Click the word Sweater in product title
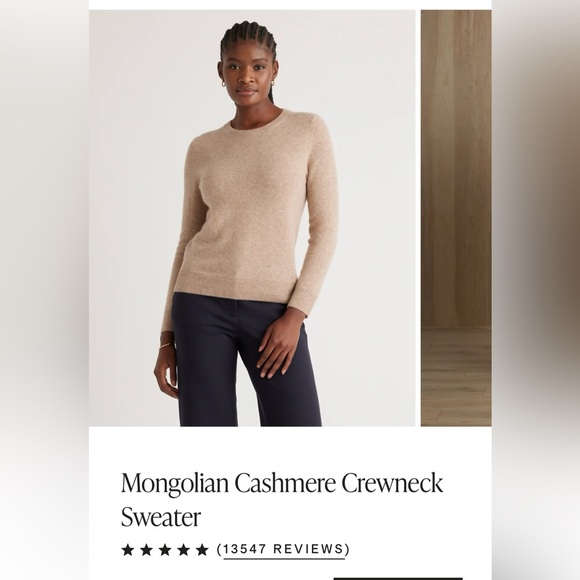This screenshot has width=580, height=580. pyautogui.click(x=161, y=517)
